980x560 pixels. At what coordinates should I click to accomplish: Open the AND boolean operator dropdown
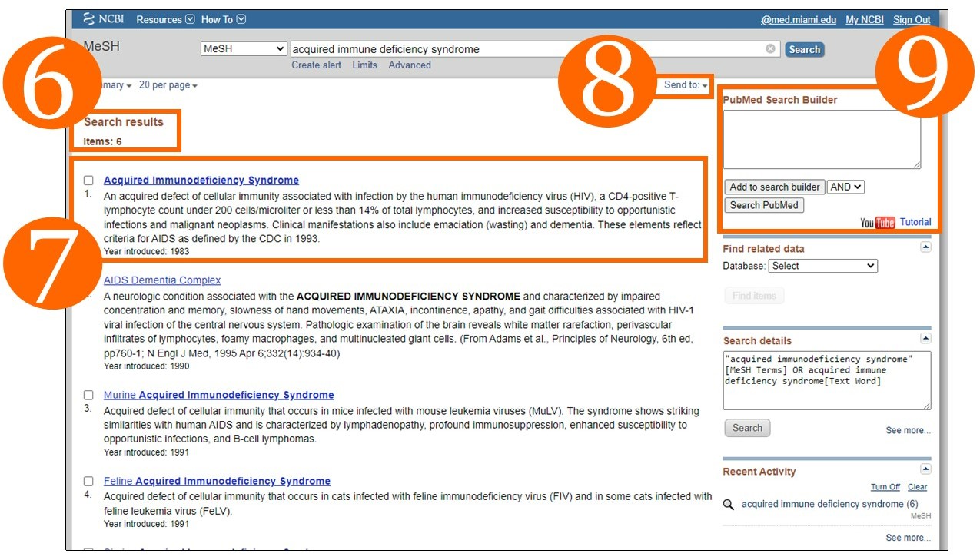845,186
